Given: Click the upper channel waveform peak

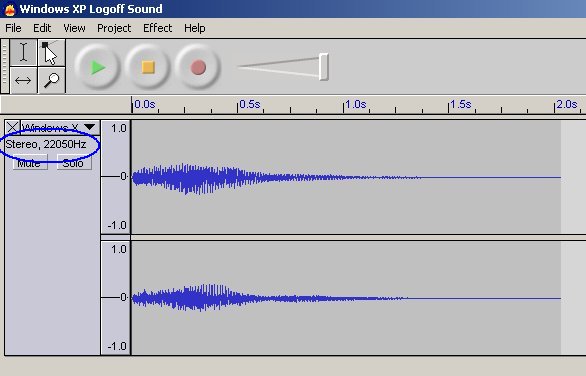Looking at the screenshot, I should (186, 179).
